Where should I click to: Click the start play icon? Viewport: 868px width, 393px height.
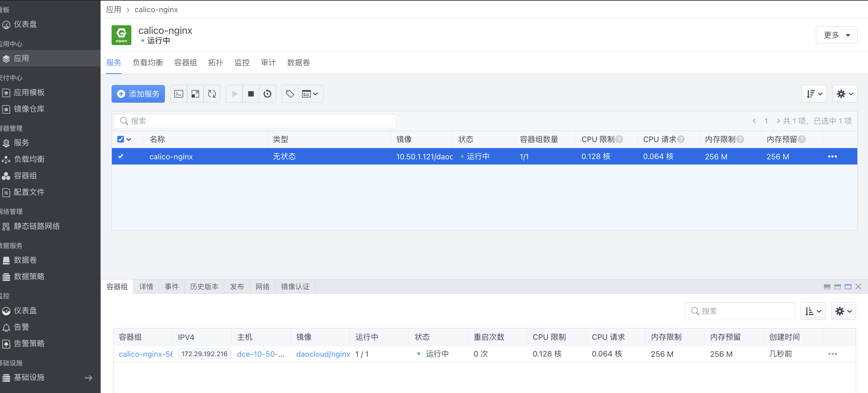point(234,94)
